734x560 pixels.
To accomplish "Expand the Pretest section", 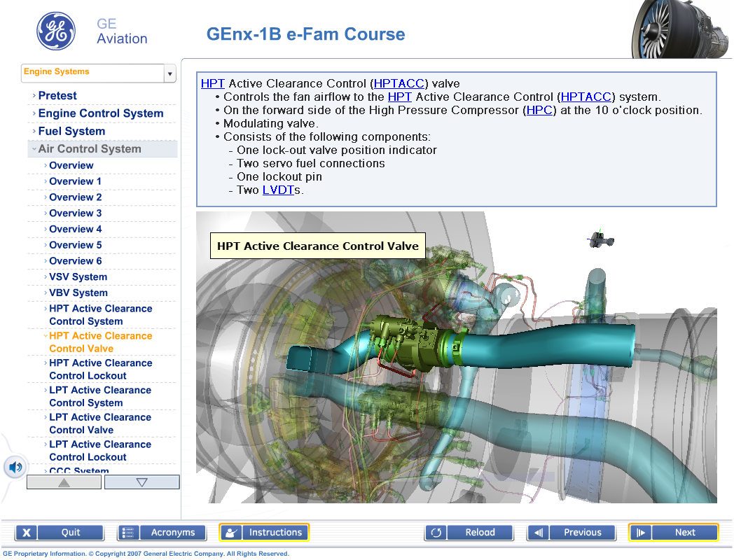I will coord(57,95).
